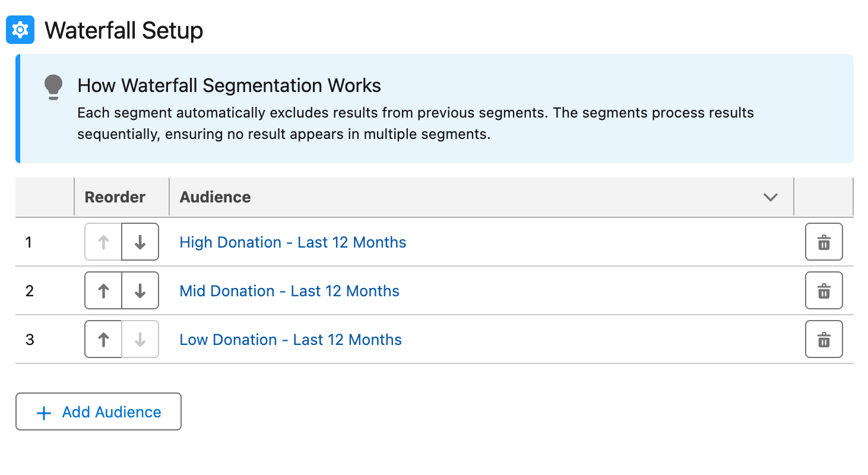This screenshot has width=868, height=475.
Task: Move Low Donation audience up
Action: [103, 340]
